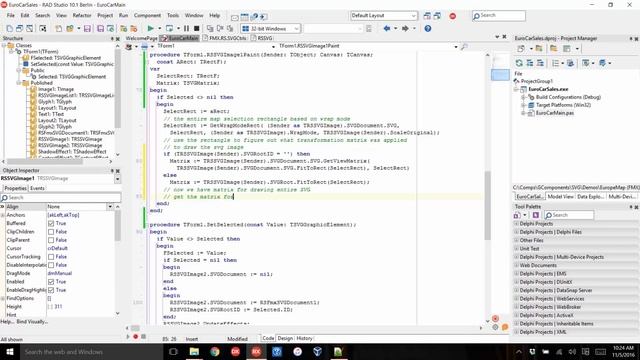Switch to the History view tab

click(x=304, y=338)
